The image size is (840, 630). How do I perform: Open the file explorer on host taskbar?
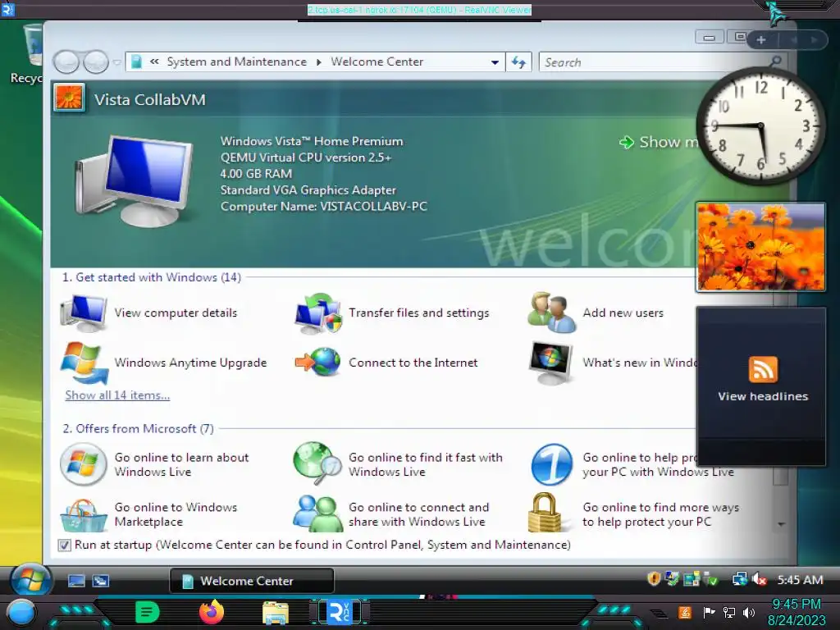click(x=276, y=613)
